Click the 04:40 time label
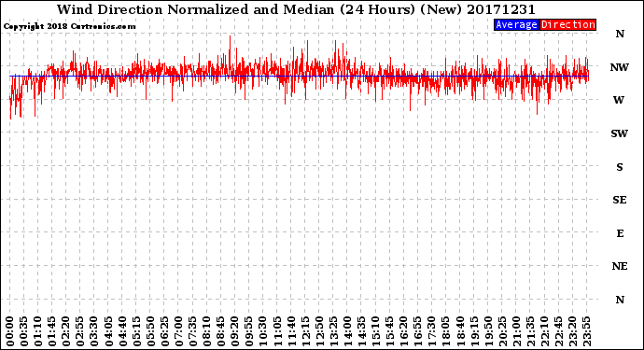The height and width of the screenshot is (350, 644). click(122, 331)
